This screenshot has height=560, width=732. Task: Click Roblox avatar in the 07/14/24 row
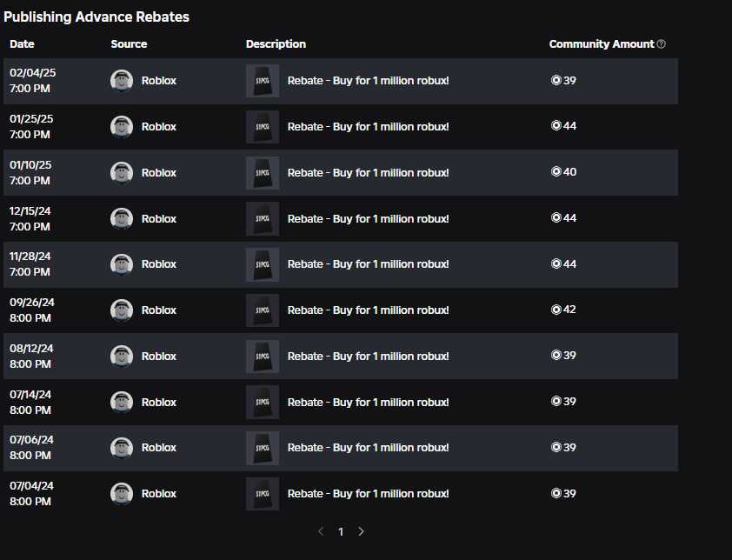click(122, 402)
